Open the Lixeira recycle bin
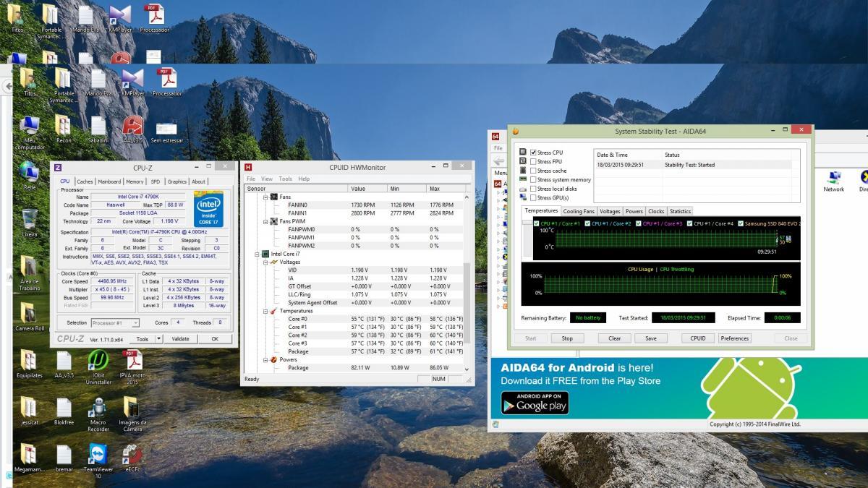Image resolution: width=868 pixels, height=488 pixels. click(x=30, y=219)
